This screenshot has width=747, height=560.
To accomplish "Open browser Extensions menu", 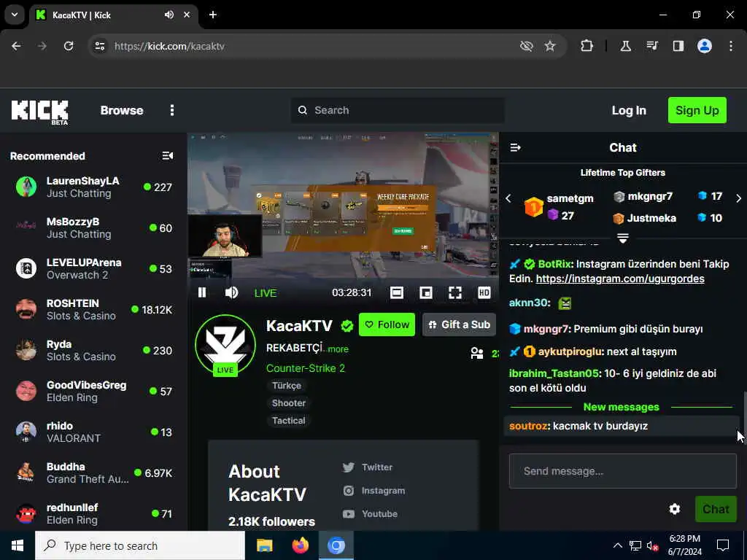I will pyautogui.click(x=587, y=46).
